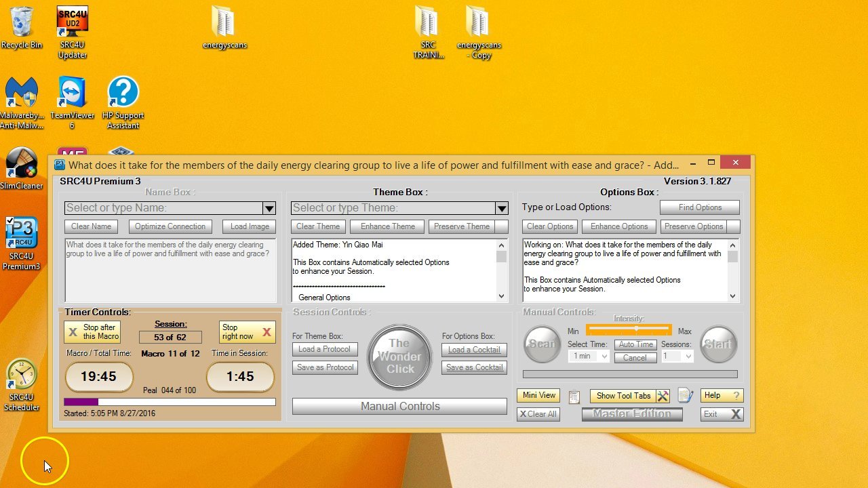Click the Find Options button
Screen dimensions: 868x488
[x=699, y=207]
